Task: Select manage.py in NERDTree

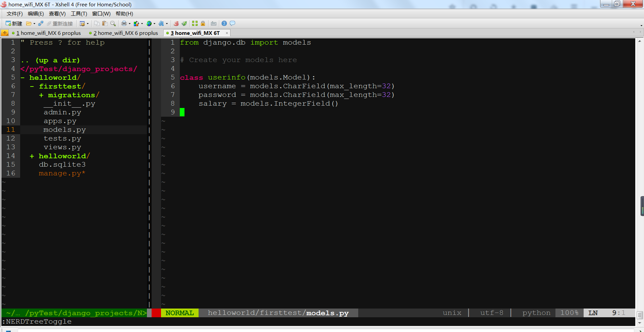Action: (x=62, y=173)
